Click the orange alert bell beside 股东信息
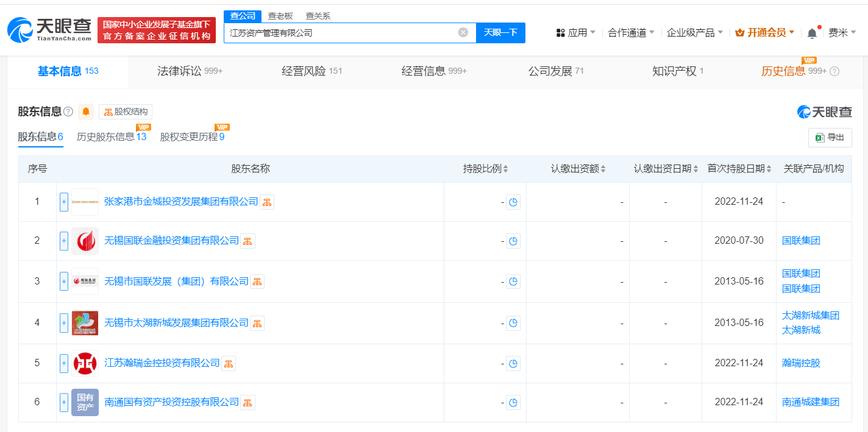Image resolution: width=868 pixels, height=432 pixels. click(x=86, y=112)
